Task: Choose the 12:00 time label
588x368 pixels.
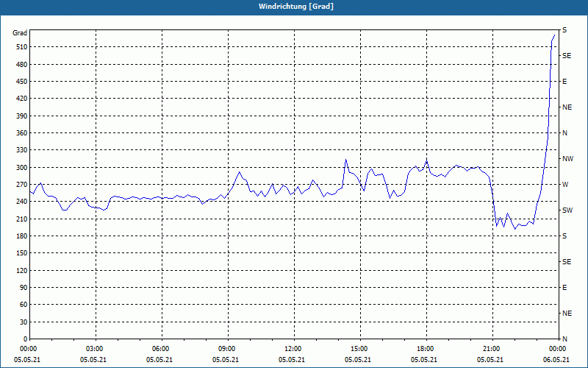Action: coord(295,349)
